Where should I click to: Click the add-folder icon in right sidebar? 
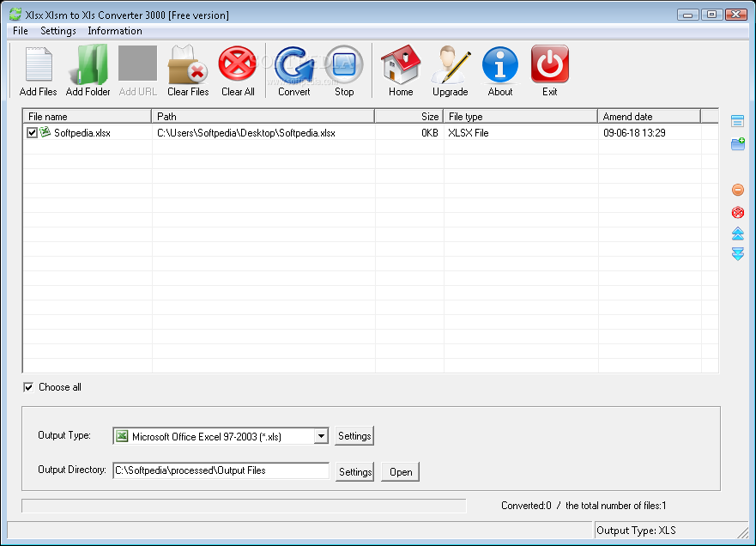pyautogui.click(x=738, y=143)
